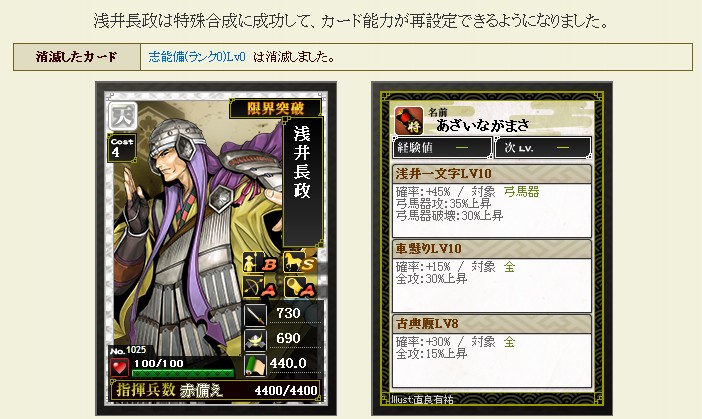Click the green HP gauge bar
702x419 pixels.
183,373
